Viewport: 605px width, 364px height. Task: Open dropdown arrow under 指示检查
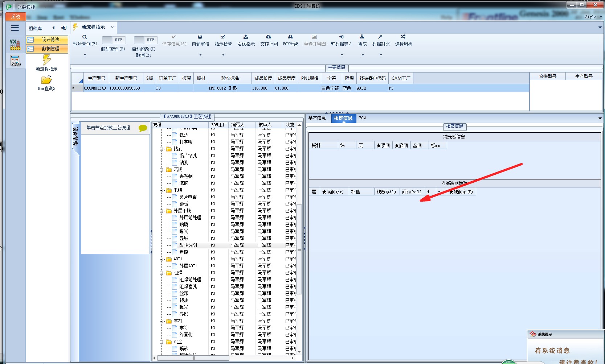click(x=223, y=55)
